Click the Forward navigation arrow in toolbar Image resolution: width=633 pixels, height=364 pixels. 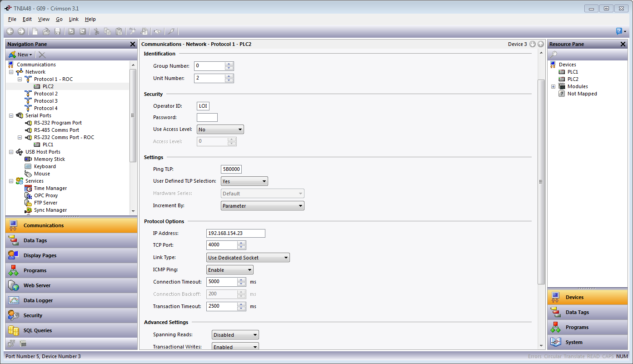[21, 31]
